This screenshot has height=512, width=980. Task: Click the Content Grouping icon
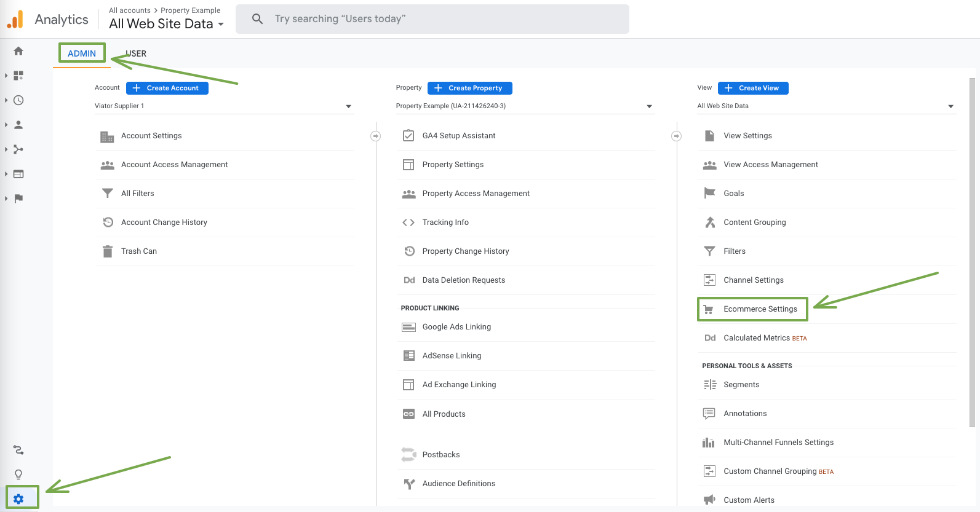[x=710, y=223]
